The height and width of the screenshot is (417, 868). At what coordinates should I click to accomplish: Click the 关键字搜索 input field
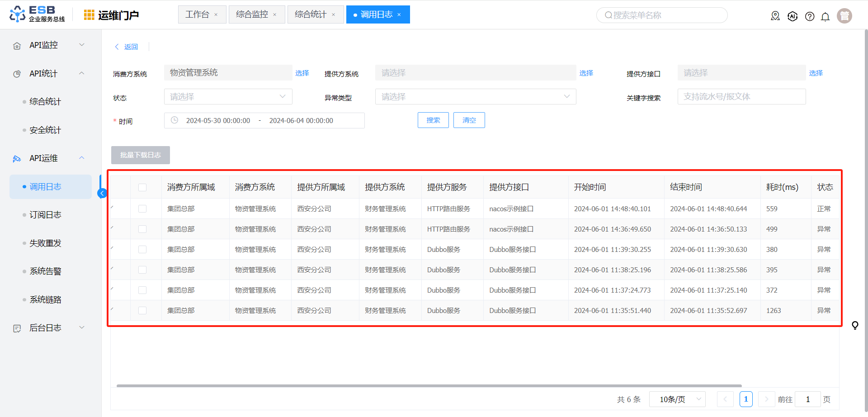point(741,97)
